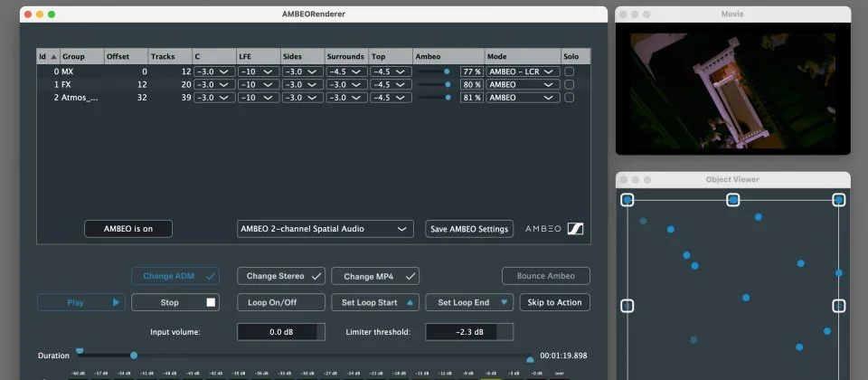Toggle Solo checkbox for MX group
The image size is (868, 380).
tap(569, 71)
